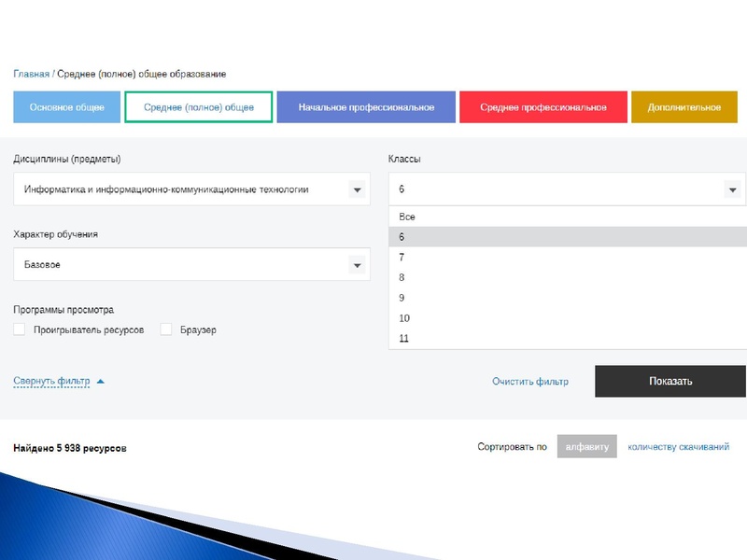Choose Все in the classes list
The width and height of the screenshot is (747, 560).
pyautogui.click(x=407, y=217)
